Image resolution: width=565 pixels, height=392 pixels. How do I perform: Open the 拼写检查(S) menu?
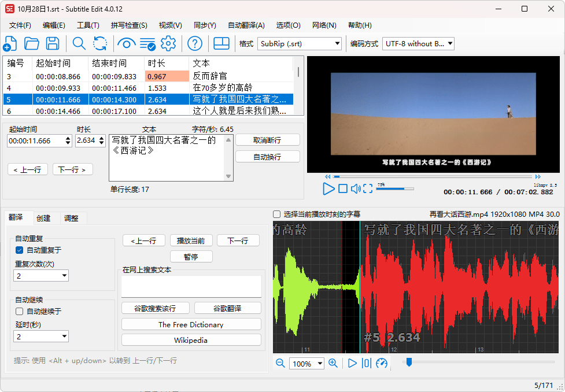(x=129, y=25)
